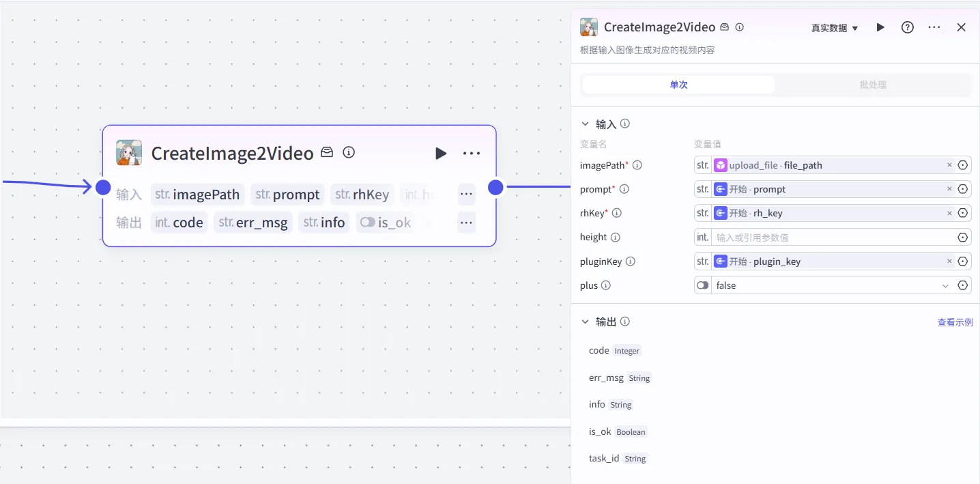The width and height of the screenshot is (980, 484).
Task: Collapse the 输入 section
Action: 585,124
